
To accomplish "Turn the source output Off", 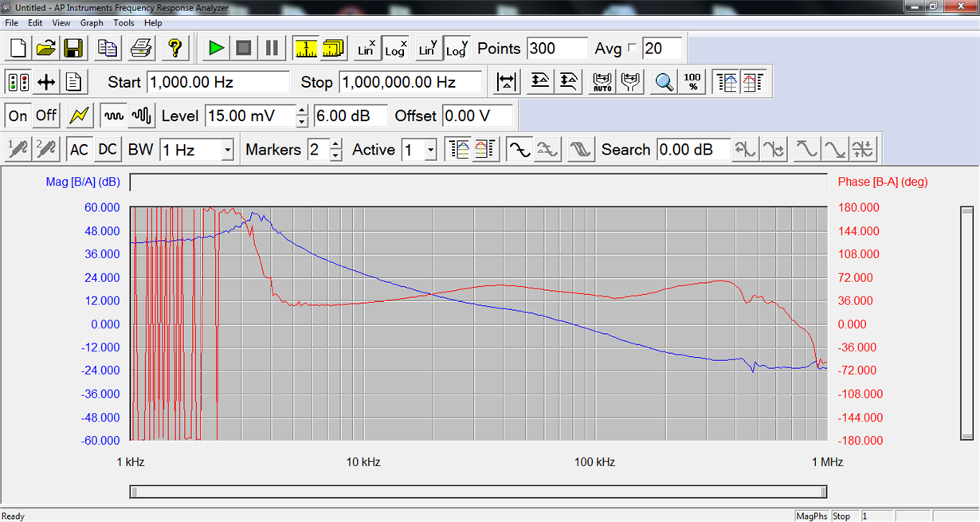I will [x=46, y=116].
